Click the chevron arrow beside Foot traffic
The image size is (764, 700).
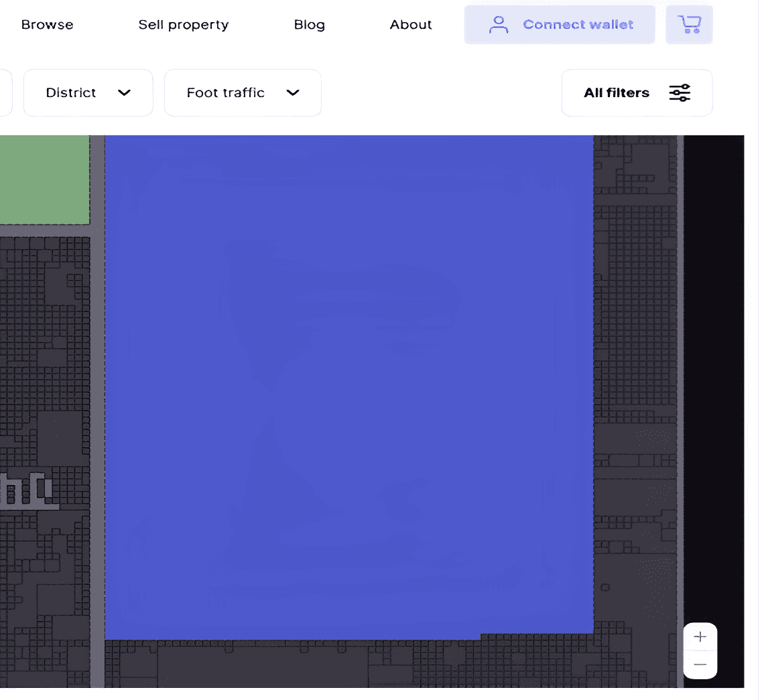click(292, 92)
